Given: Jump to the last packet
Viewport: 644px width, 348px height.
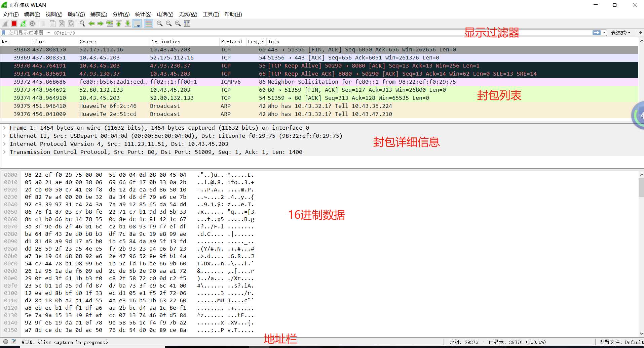Looking at the screenshot, I should click(x=128, y=24).
